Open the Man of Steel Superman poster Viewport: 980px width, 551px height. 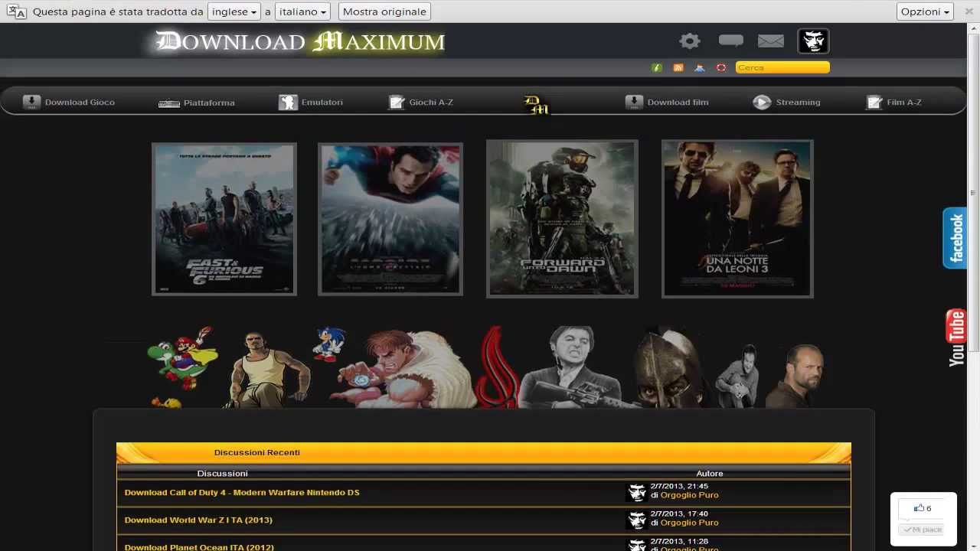(x=390, y=219)
